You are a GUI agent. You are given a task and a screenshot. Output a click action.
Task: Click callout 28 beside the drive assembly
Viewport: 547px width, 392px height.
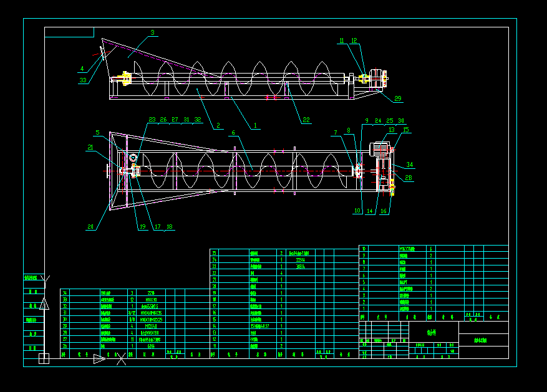pos(408,178)
